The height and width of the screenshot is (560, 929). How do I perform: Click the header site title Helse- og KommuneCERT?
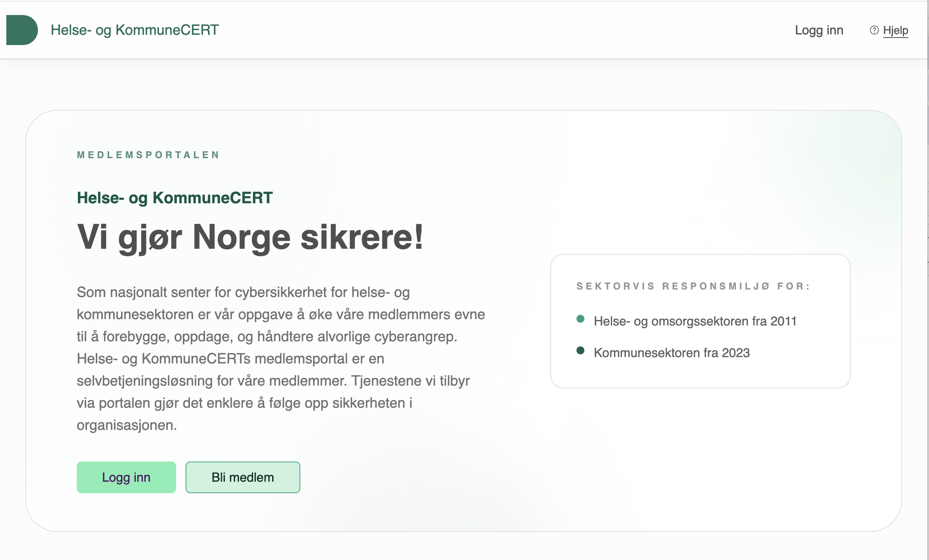(x=135, y=30)
